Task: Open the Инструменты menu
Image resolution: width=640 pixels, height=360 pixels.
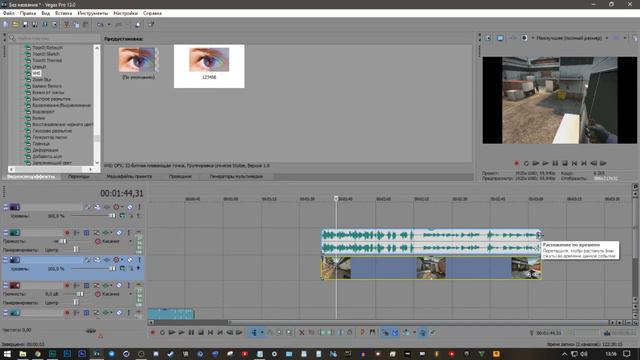Action: coord(93,13)
